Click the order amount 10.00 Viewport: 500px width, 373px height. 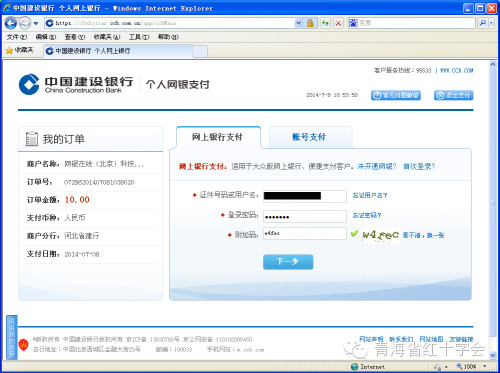(77, 200)
